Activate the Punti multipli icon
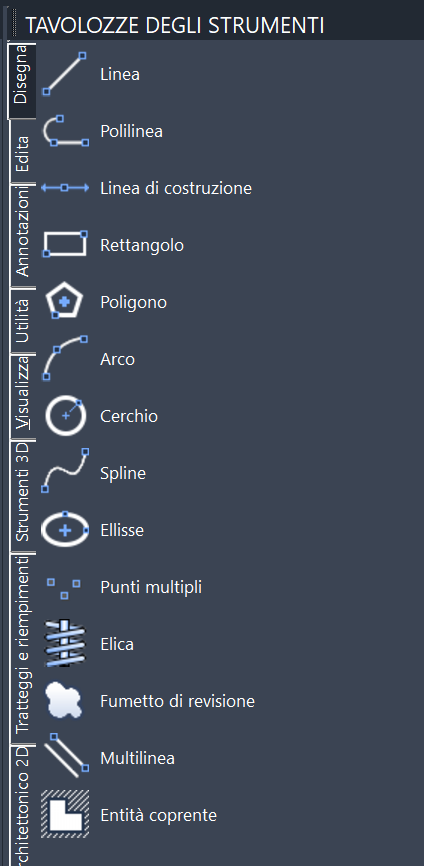 click(64, 588)
